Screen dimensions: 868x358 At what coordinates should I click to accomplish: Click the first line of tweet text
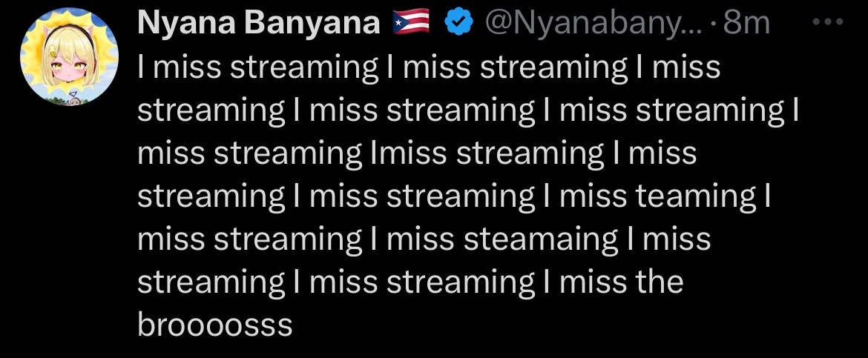point(429,67)
